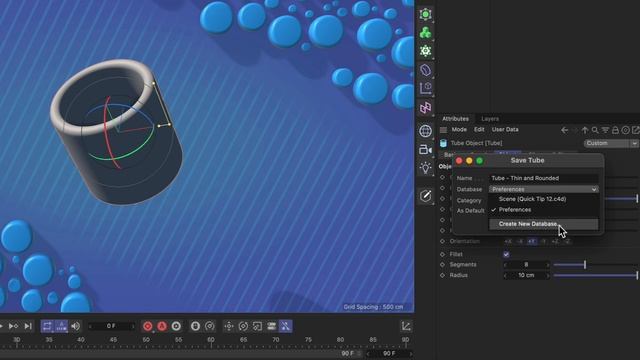Increase Segments value with right arrow
The width and height of the screenshot is (640, 360).
pyautogui.click(x=548, y=265)
